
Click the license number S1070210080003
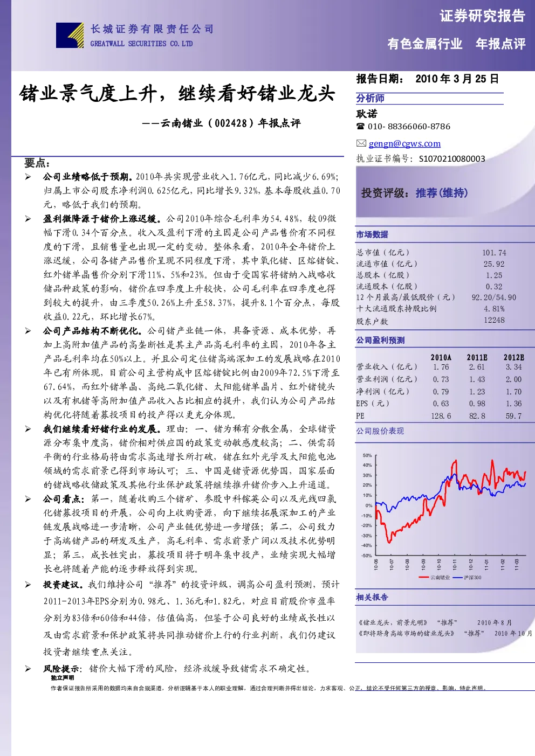(452, 158)
